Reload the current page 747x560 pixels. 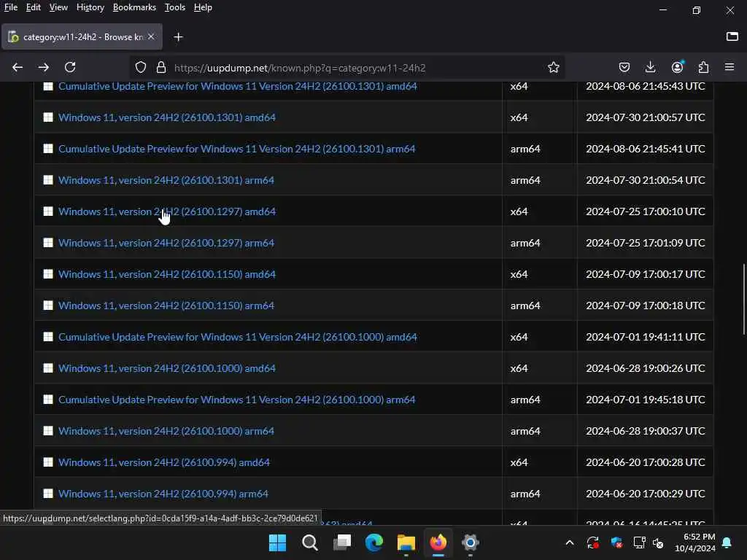pyautogui.click(x=70, y=68)
